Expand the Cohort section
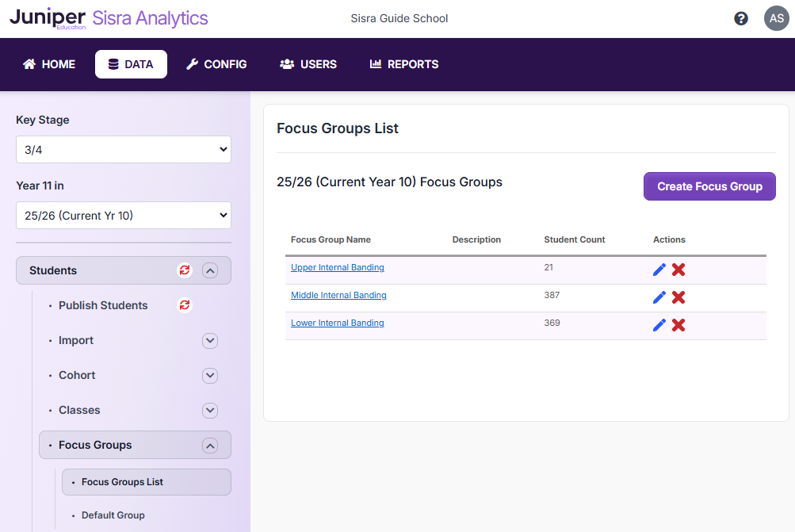This screenshot has height=532, width=795. pos(210,376)
